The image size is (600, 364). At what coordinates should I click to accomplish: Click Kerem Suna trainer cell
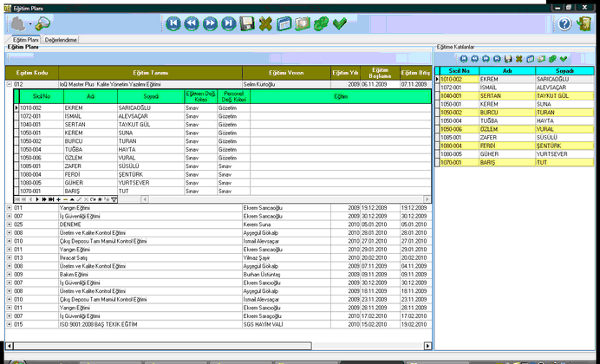[x=287, y=224]
